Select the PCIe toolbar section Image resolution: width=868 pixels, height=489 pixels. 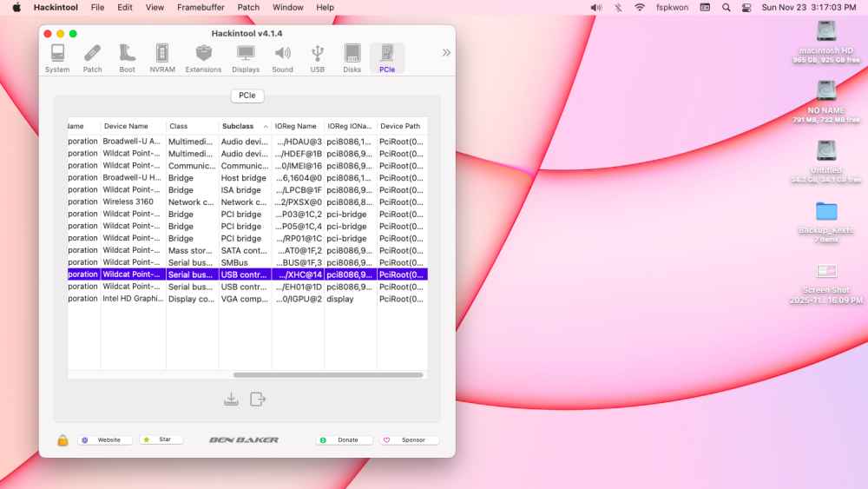pos(387,58)
